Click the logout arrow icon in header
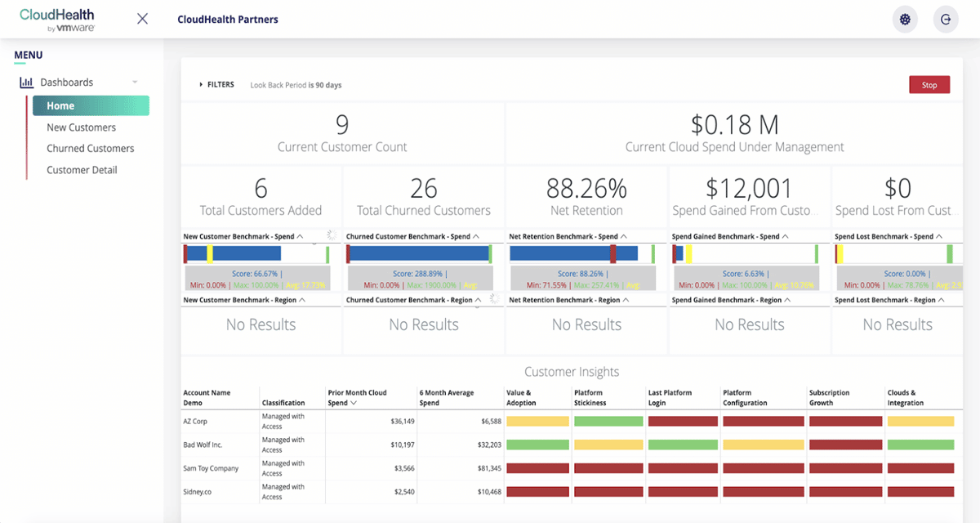The height and width of the screenshot is (523, 980). point(946,20)
